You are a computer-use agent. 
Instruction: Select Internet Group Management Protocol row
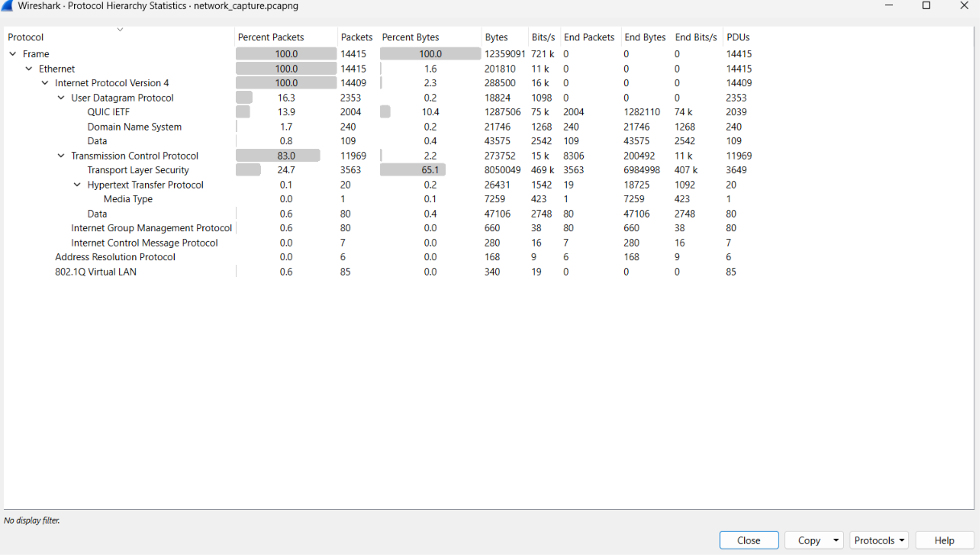tap(489, 228)
